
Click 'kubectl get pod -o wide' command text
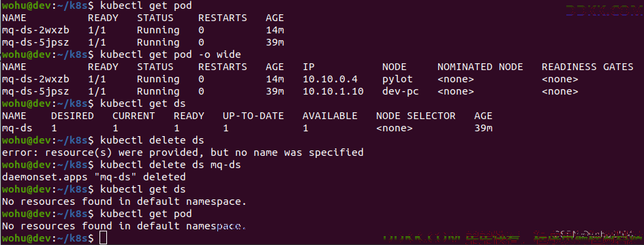(170, 54)
